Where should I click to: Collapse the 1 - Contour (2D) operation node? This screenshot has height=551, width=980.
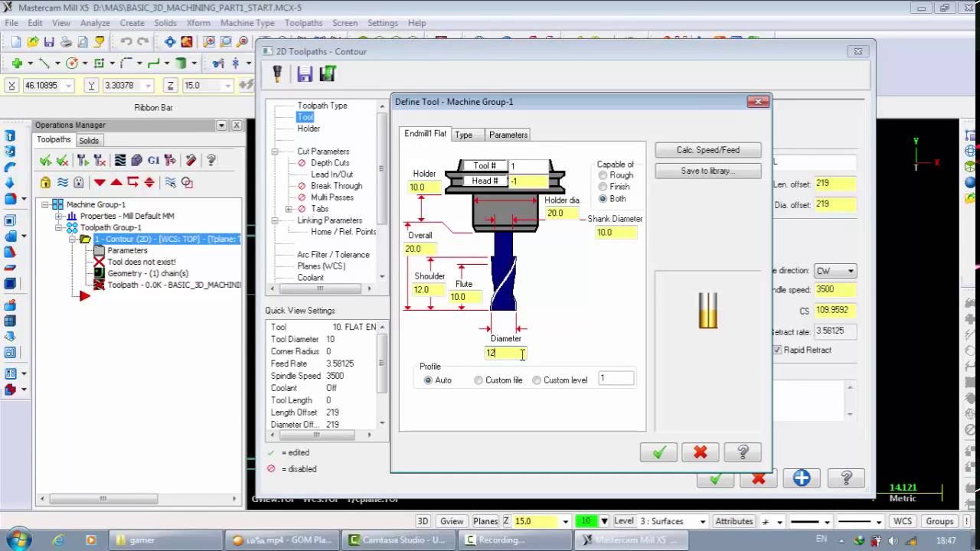coord(73,239)
